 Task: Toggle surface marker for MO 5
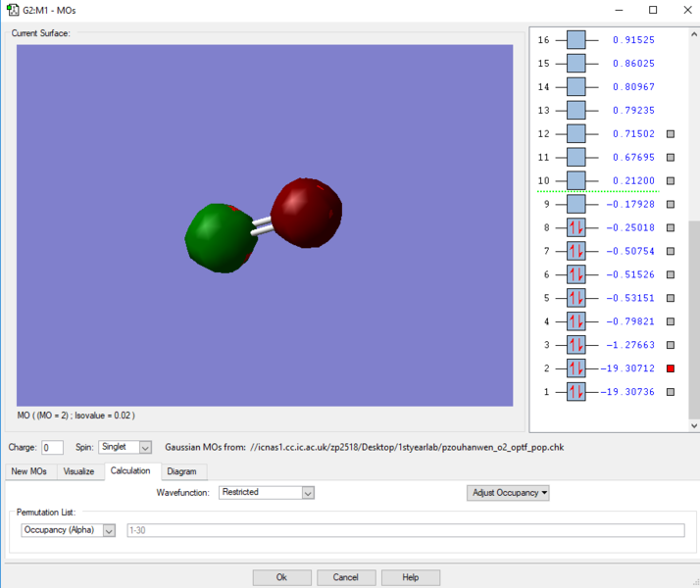click(671, 298)
